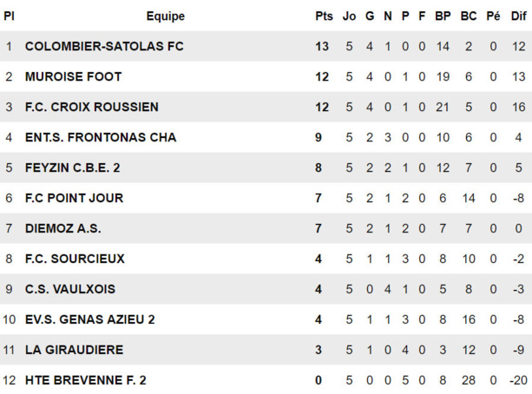Image resolution: width=532 pixels, height=394 pixels.
Task: Click the COLOMBIER-SATOLAS FC team name
Action: coord(104,46)
